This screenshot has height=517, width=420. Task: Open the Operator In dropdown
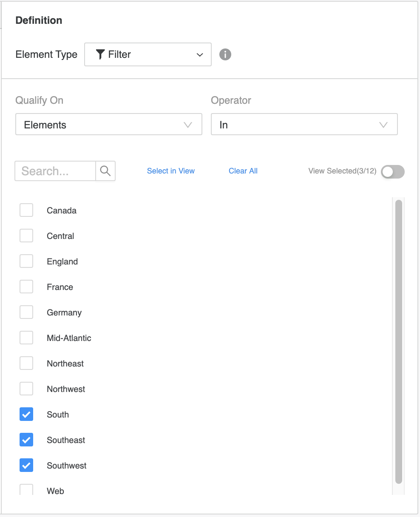click(304, 125)
